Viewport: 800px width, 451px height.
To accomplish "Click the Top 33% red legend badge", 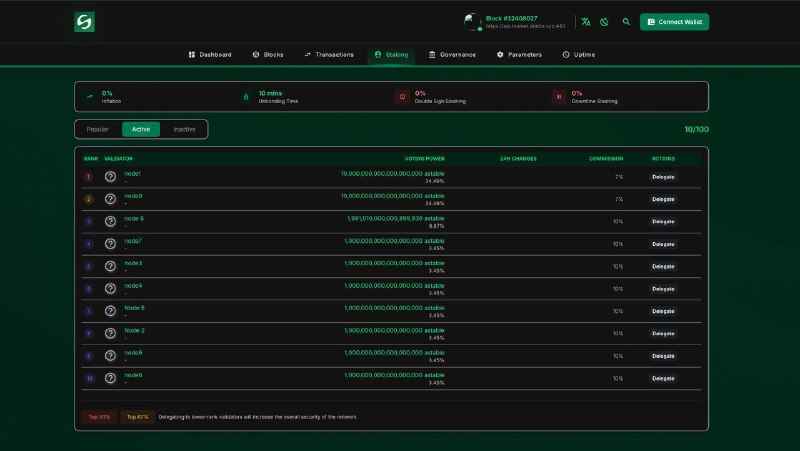I will pyautogui.click(x=99, y=417).
